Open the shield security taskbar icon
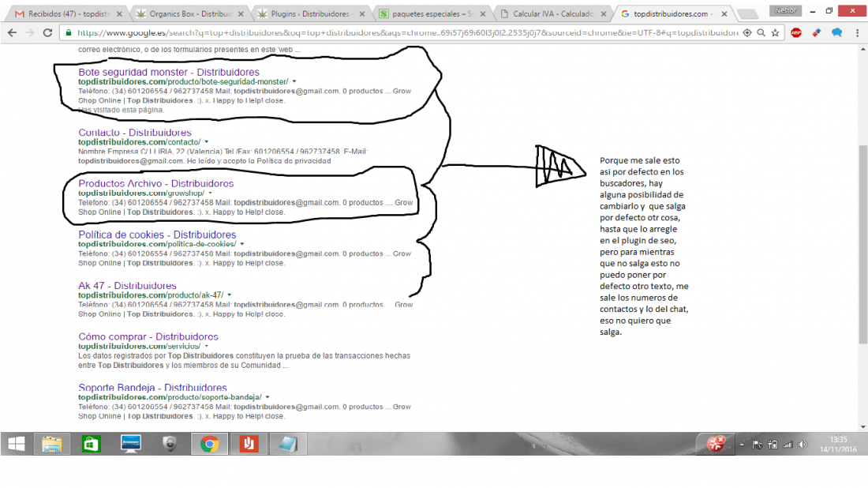 point(170,444)
